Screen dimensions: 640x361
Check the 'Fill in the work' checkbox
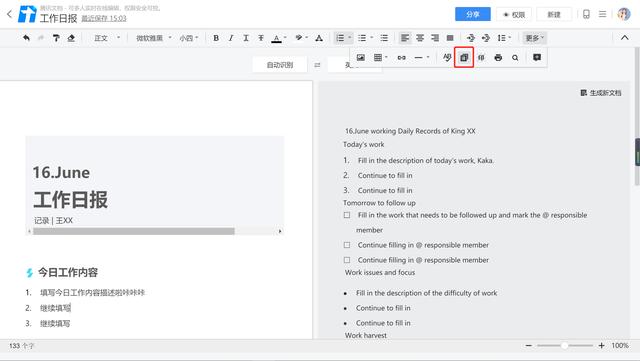click(347, 215)
